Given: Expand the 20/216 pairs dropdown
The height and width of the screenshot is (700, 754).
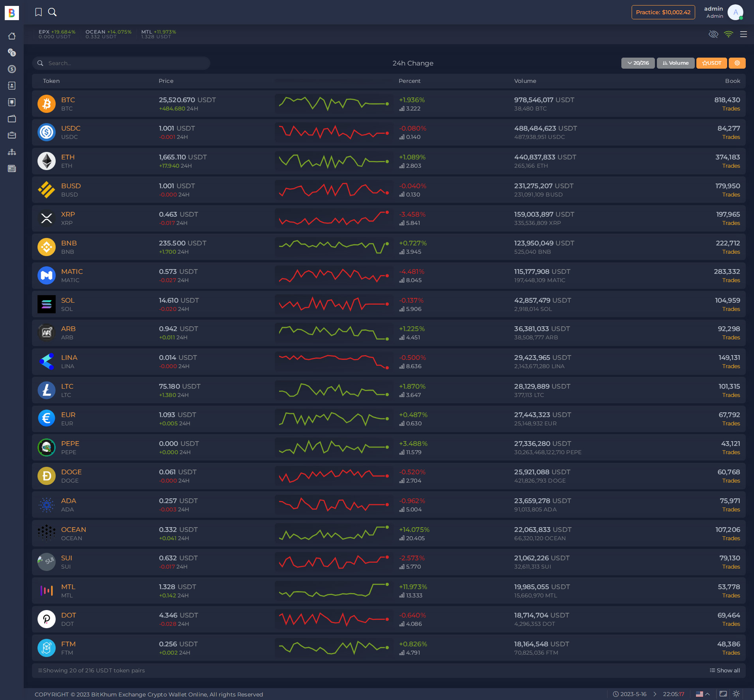Looking at the screenshot, I should (638, 63).
